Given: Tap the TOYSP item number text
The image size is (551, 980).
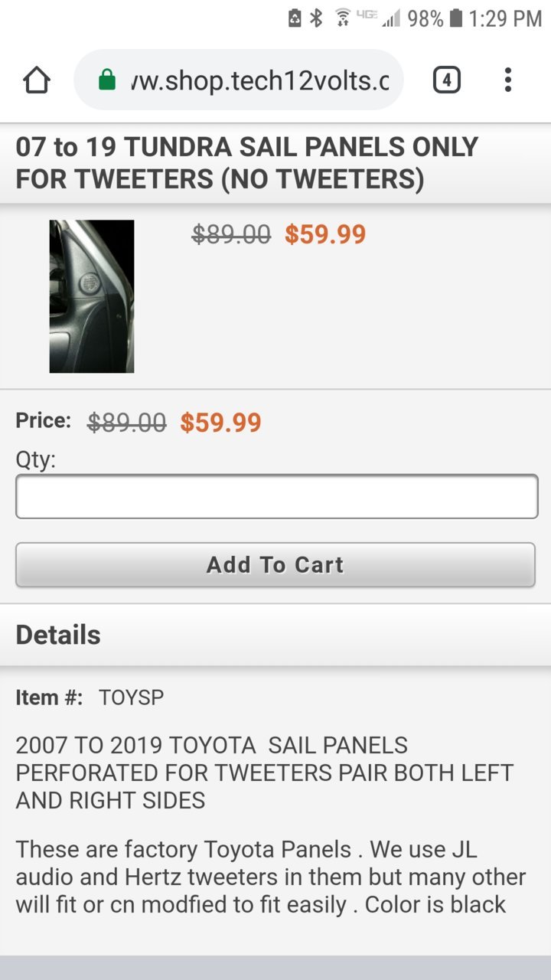Looking at the screenshot, I should (131, 697).
